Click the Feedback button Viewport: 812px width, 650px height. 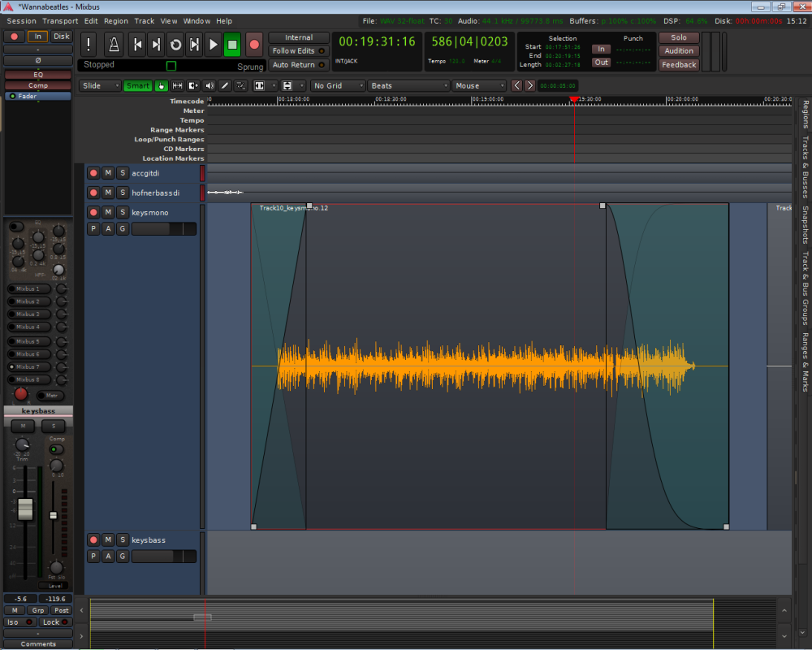coord(679,65)
